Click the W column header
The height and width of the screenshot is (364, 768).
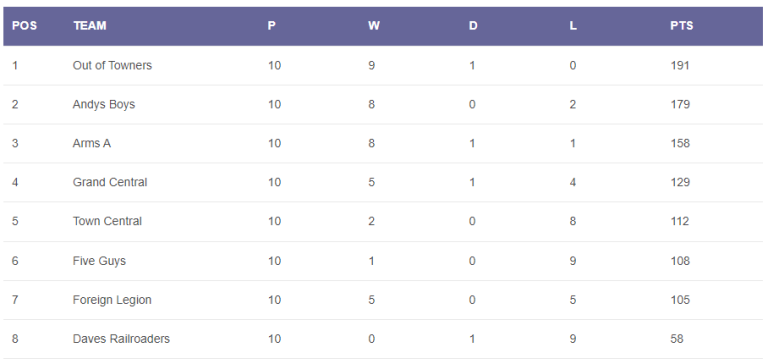click(x=374, y=26)
